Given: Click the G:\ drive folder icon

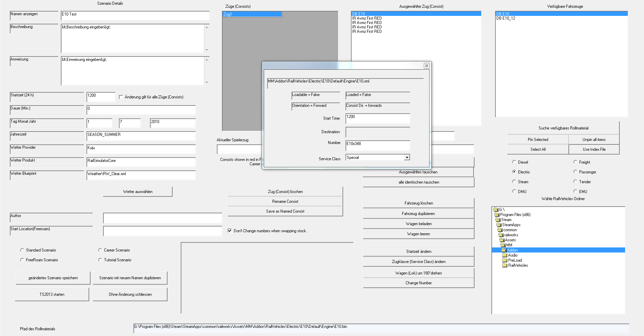Looking at the screenshot, I should 496,210.
